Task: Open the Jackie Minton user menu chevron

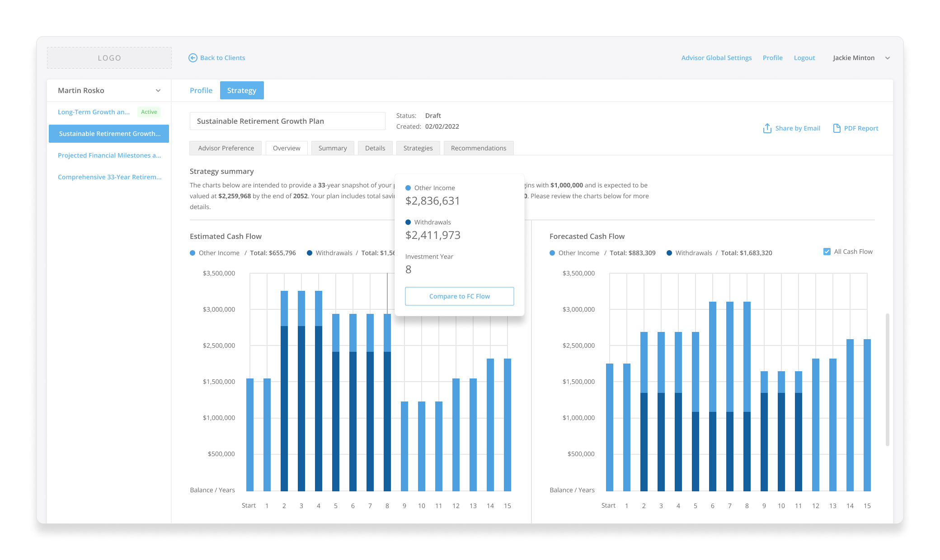Action: coord(888,58)
